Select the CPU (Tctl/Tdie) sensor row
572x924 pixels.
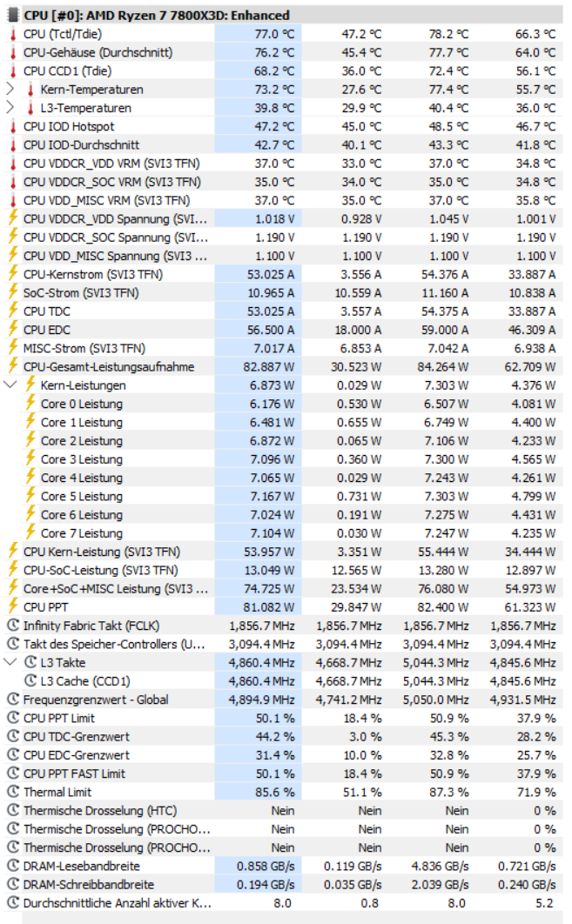click(284, 34)
